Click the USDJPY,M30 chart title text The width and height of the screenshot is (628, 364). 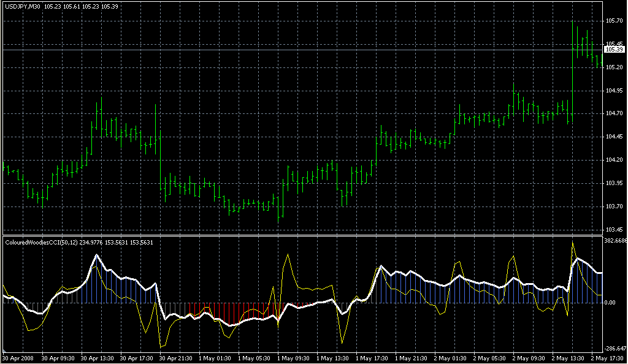coord(23,7)
